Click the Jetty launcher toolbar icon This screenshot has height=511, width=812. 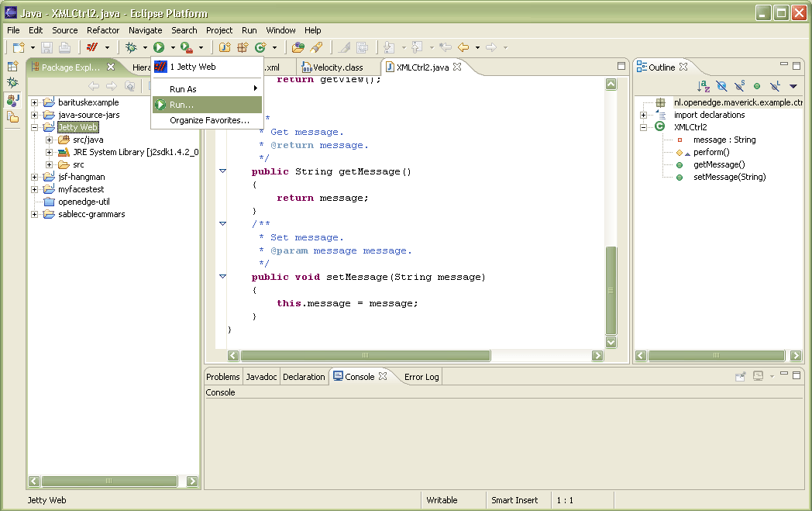coord(92,48)
